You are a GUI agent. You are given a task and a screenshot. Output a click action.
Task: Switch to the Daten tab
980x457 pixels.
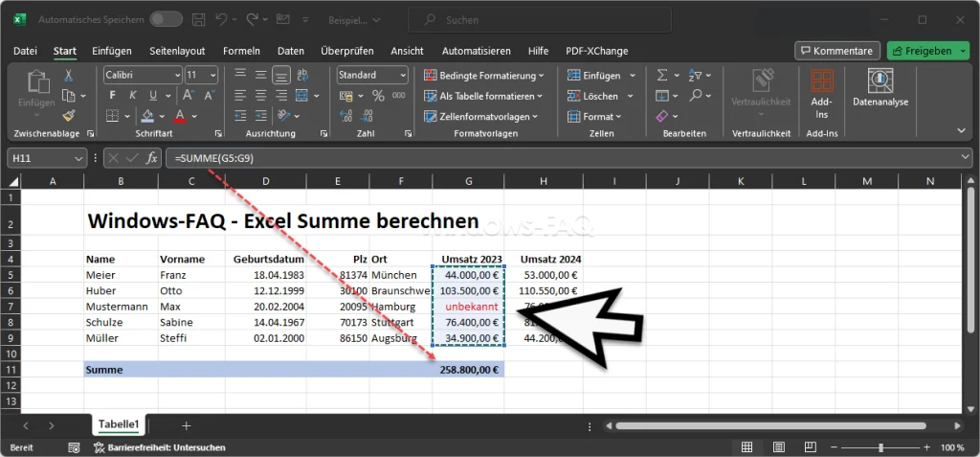click(291, 52)
